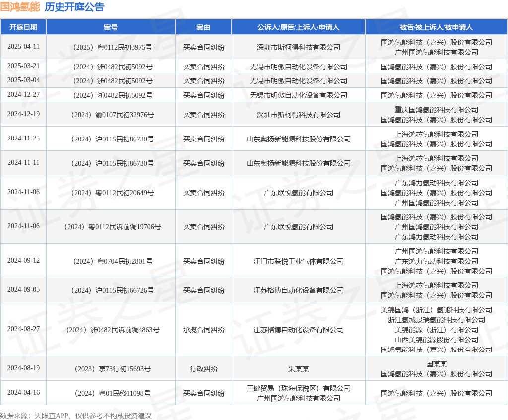Click 江苏格博自动化设备有限公司 in the 2024-09-05 row
The image size is (508, 420).
(298, 290)
